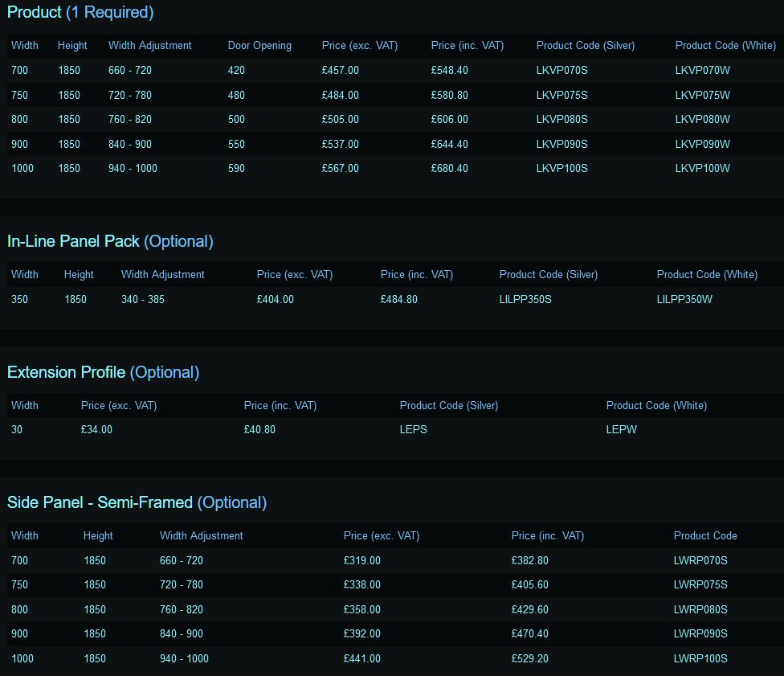The height and width of the screenshot is (676, 784).
Task: Select white product code LKVP075W
Action: click(702, 95)
